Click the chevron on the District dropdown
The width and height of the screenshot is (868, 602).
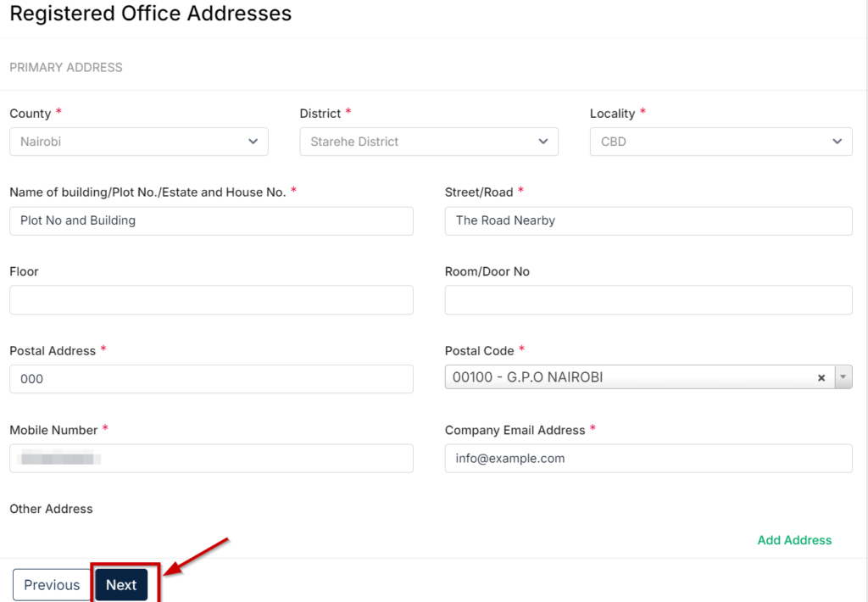543,142
